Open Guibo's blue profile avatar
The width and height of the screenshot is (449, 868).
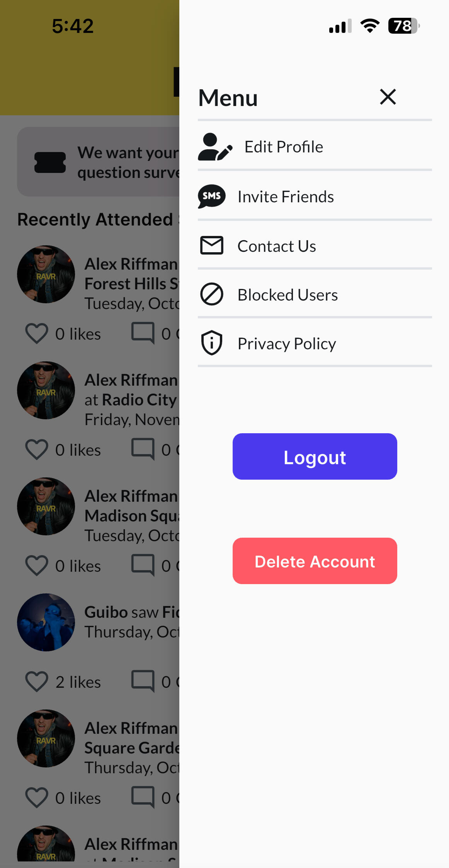point(46,622)
